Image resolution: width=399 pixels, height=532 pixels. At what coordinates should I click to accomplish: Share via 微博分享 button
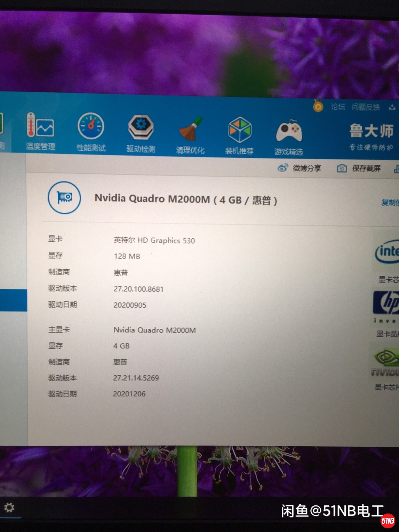pyautogui.click(x=300, y=168)
